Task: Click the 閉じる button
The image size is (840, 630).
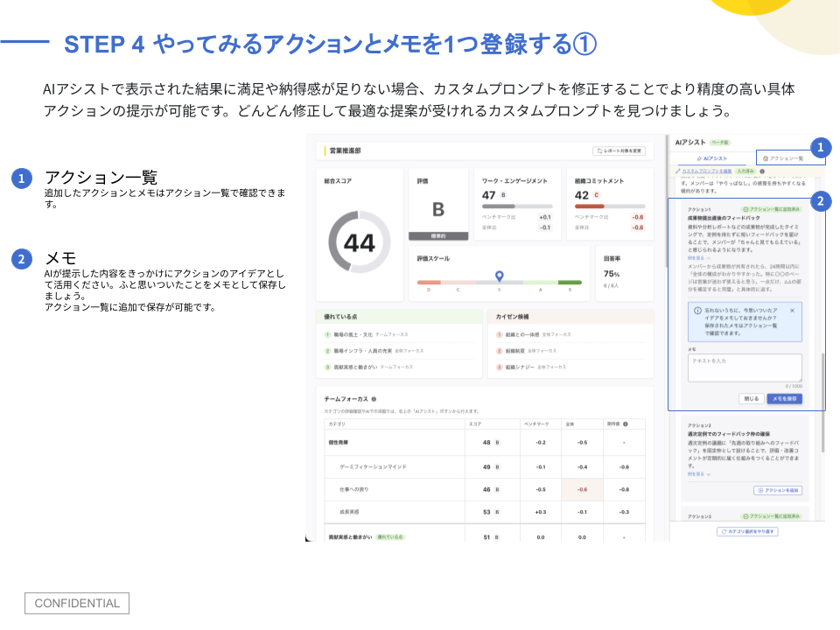Action: point(751,399)
